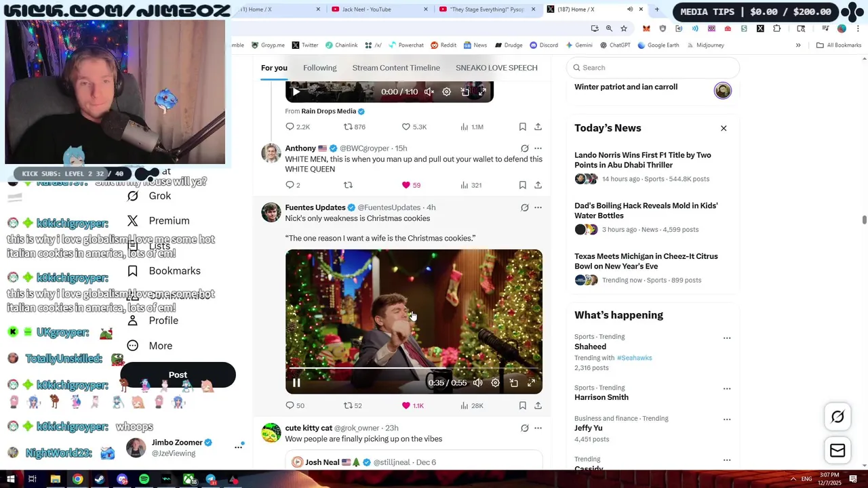The width and height of the screenshot is (868, 488).
Task: Reply to the Fuentes Updates post with 50 comments
Action: pos(295,405)
